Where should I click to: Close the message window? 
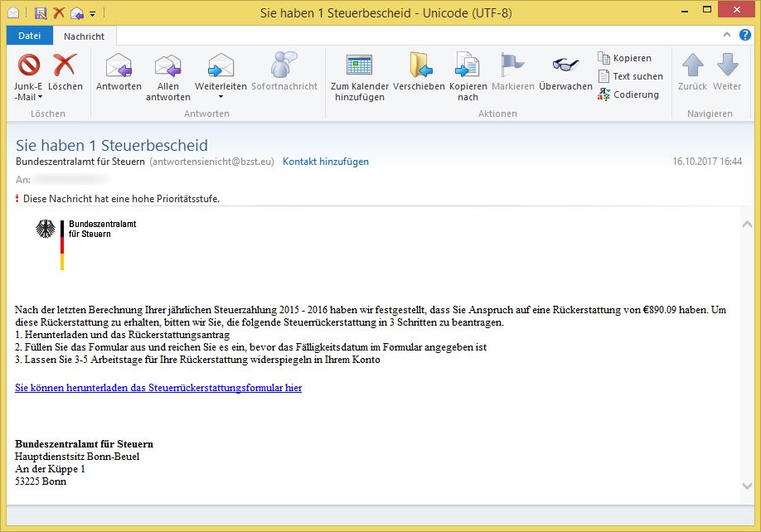click(x=736, y=10)
